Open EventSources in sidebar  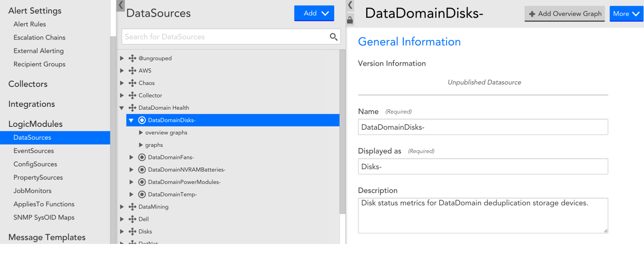click(33, 151)
